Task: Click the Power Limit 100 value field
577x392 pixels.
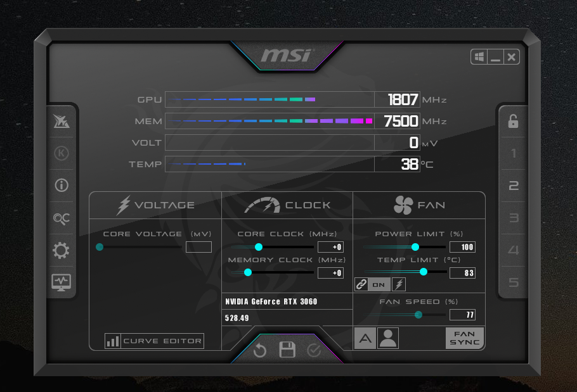Action: [462, 247]
